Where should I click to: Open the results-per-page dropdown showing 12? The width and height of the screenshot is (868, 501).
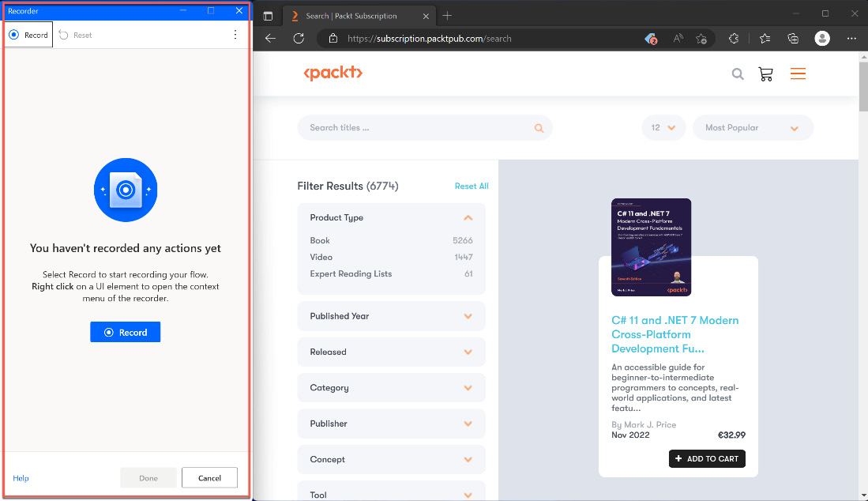coord(663,128)
